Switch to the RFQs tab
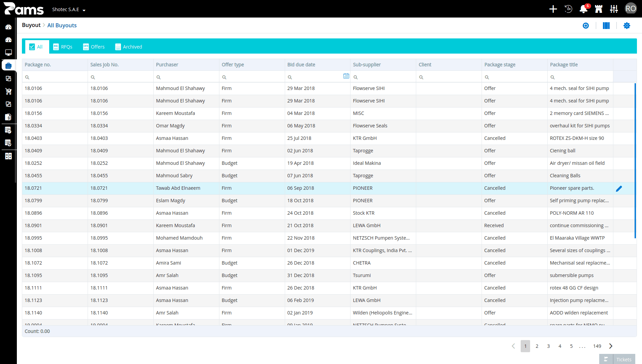The image size is (642, 364). click(63, 47)
